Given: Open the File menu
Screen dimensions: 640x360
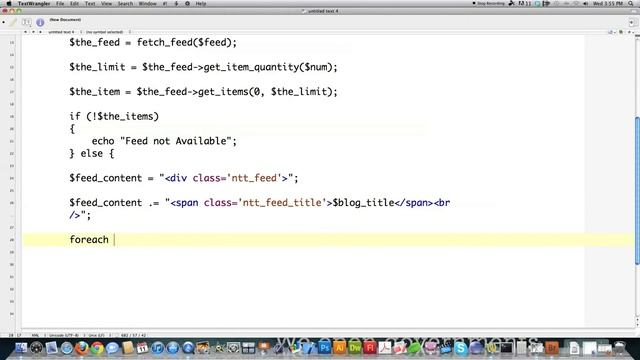Looking at the screenshot, I should click(x=60, y=3).
